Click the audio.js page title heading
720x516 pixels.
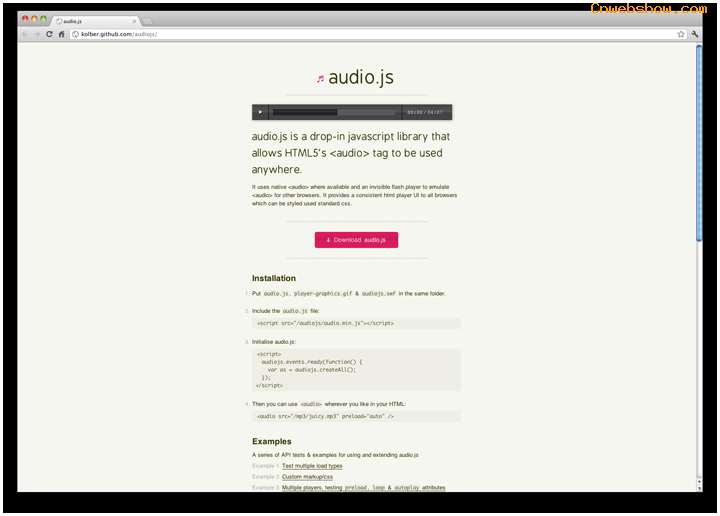pos(361,77)
